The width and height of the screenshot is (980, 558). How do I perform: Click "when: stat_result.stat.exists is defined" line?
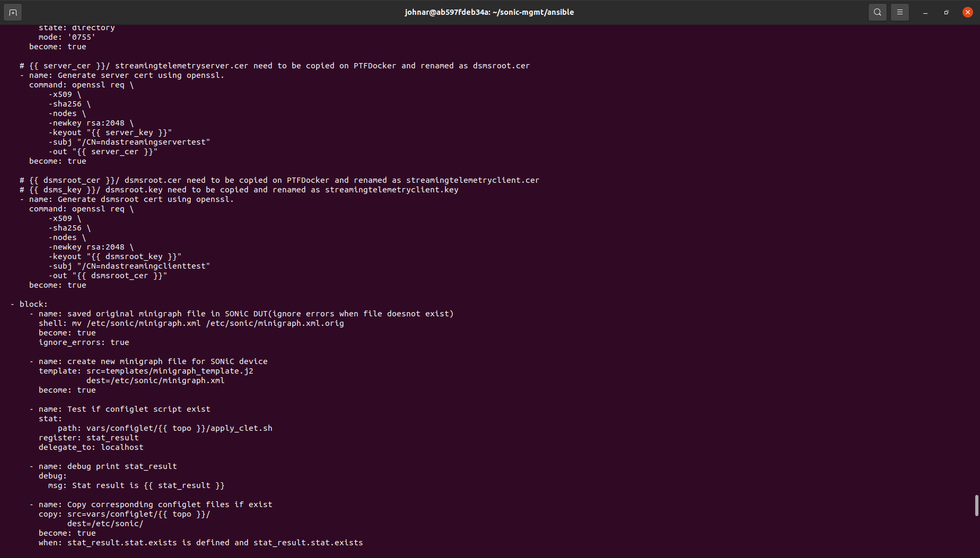[x=201, y=543]
